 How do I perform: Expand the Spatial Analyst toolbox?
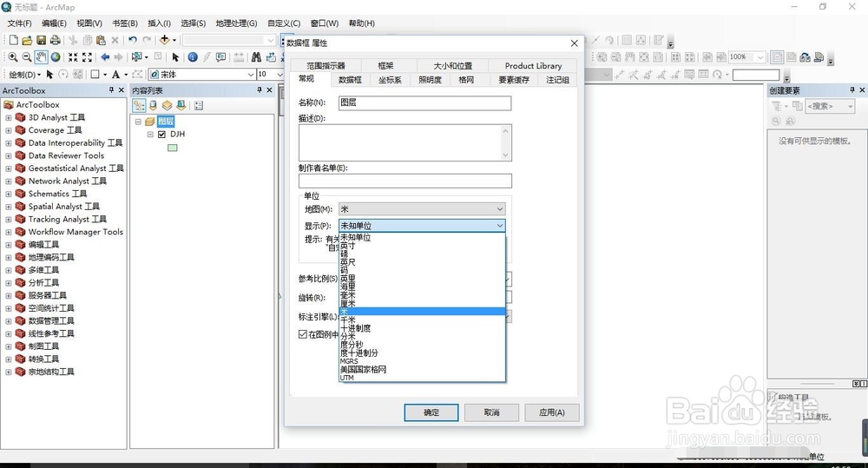(9, 207)
